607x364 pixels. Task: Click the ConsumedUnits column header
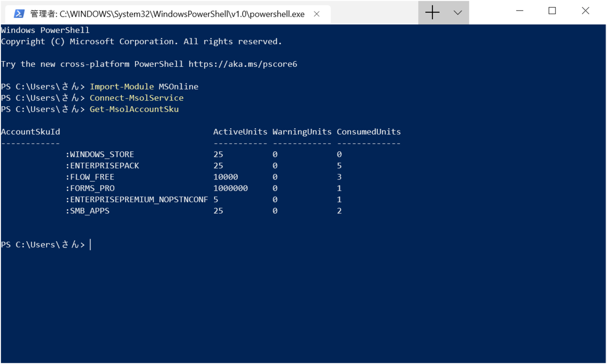(369, 132)
